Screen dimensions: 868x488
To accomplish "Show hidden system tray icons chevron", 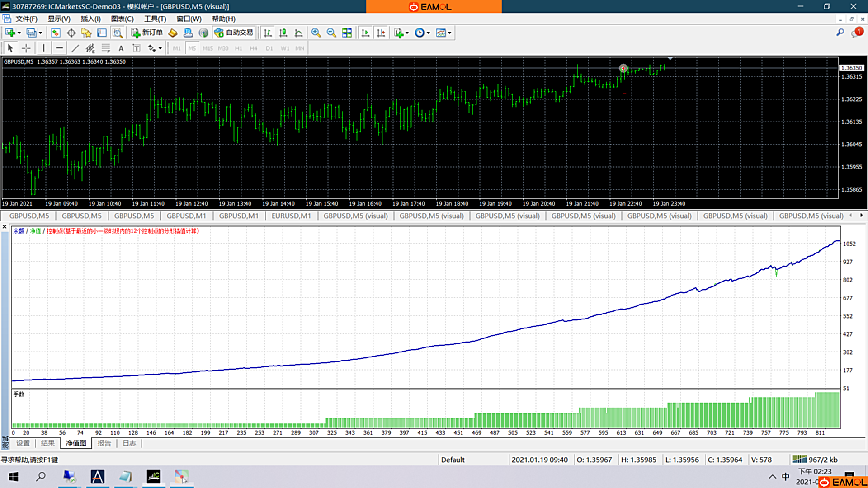I will 772,477.
